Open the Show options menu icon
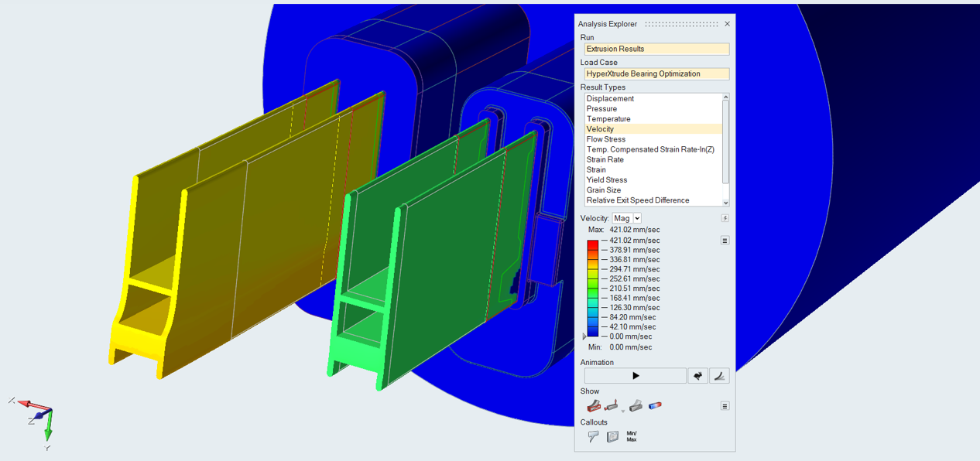Image resolution: width=980 pixels, height=461 pixels. pyautogui.click(x=725, y=406)
